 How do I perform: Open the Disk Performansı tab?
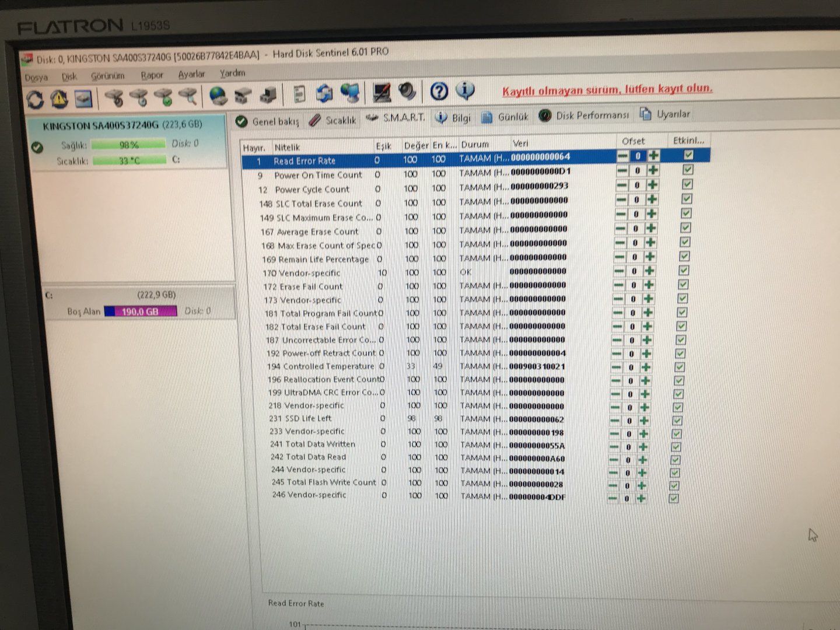coord(584,116)
